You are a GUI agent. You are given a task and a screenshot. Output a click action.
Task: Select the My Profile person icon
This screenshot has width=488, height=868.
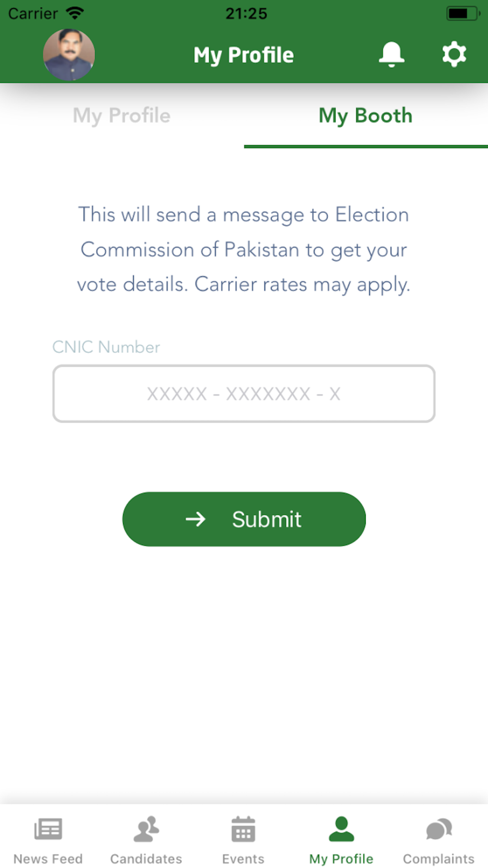(x=342, y=829)
